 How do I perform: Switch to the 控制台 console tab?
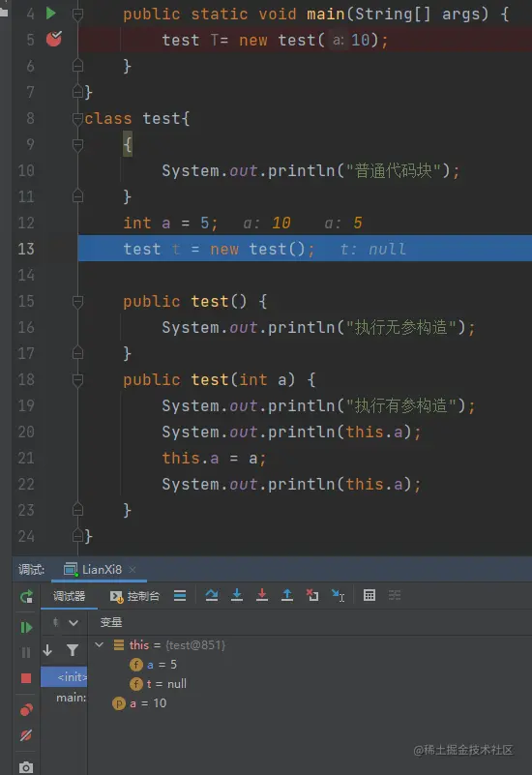pos(134,596)
